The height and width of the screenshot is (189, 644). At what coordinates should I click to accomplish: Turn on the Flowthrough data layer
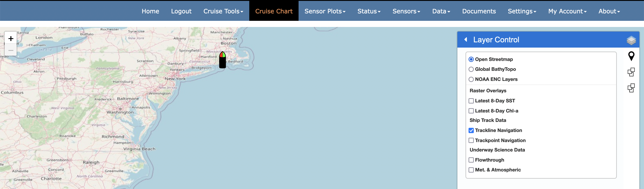click(x=471, y=160)
